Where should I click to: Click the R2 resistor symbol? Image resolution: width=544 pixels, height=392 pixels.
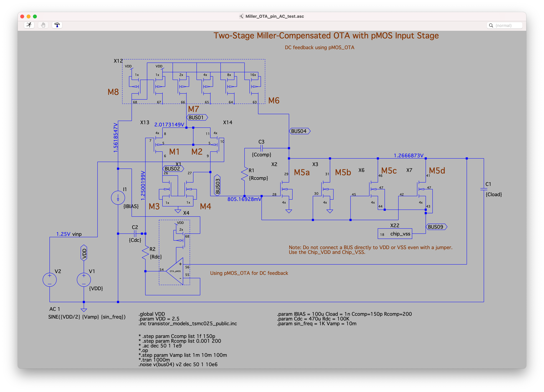coord(145,253)
